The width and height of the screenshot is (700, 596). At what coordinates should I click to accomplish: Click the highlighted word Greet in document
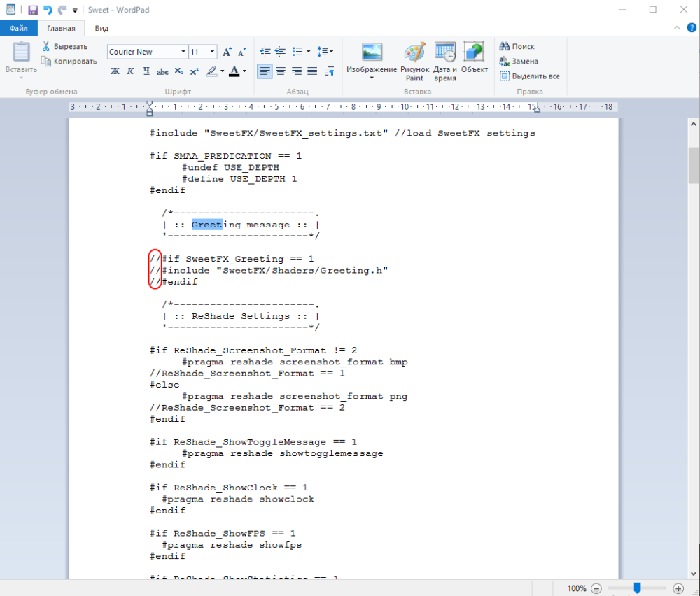click(x=206, y=225)
